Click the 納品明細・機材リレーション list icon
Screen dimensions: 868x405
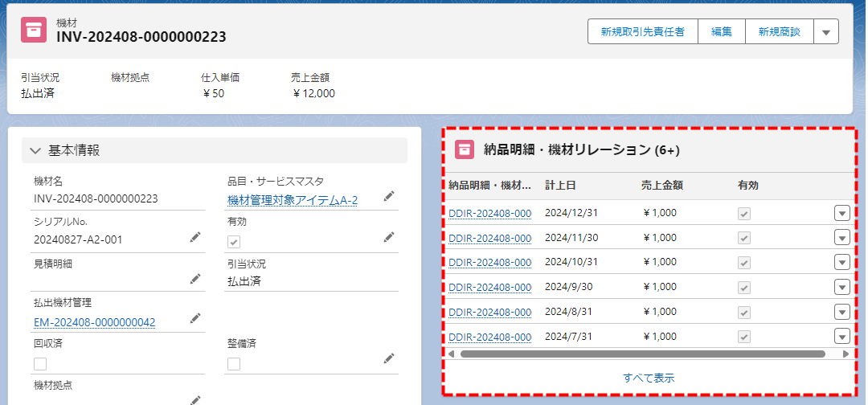(x=465, y=149)
